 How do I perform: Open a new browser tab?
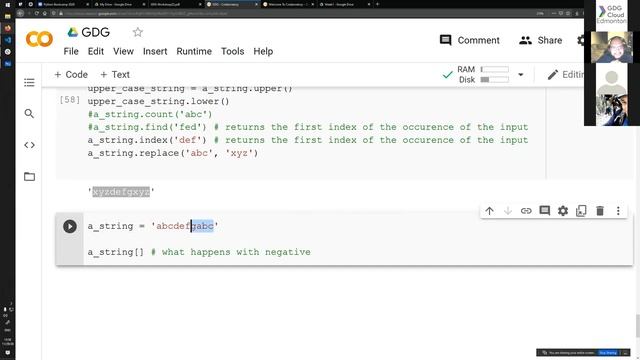coord(377,4)
